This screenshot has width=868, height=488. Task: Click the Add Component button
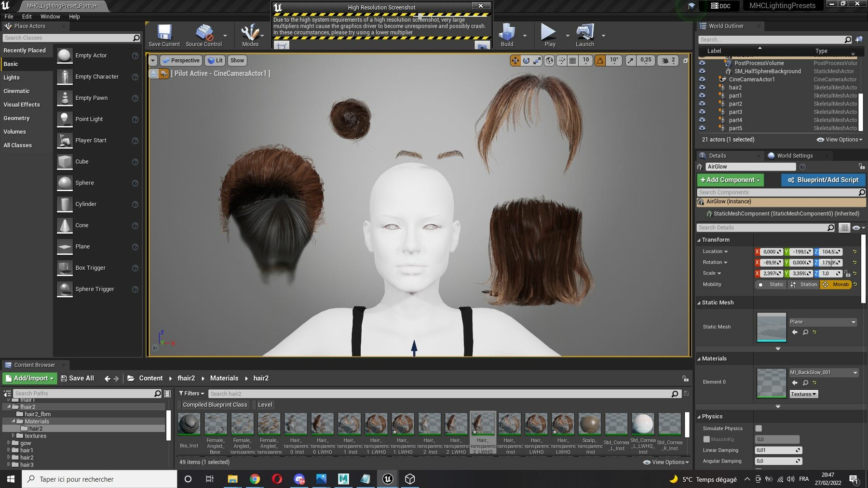[x=730, y=180]
